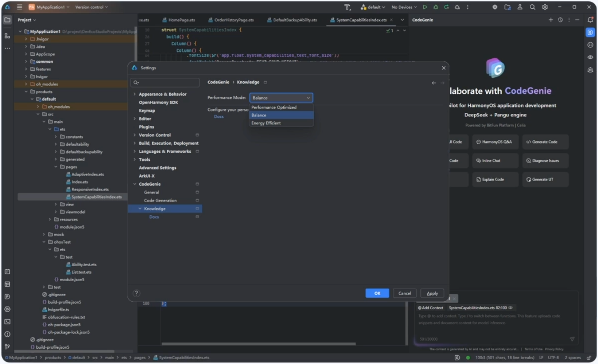598x364 pixels.
Task: Open the Version control dropdown
Action: 92,7
